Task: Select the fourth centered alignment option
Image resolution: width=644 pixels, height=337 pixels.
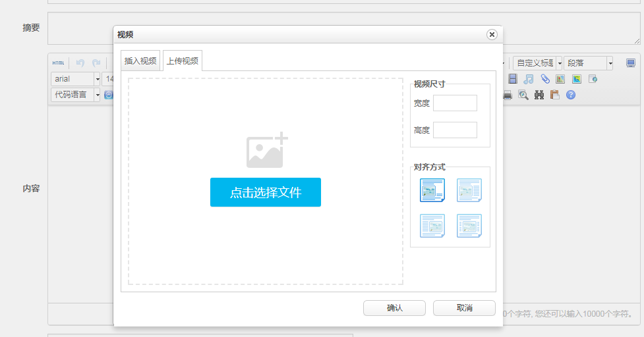Action: tap(469, 226)
